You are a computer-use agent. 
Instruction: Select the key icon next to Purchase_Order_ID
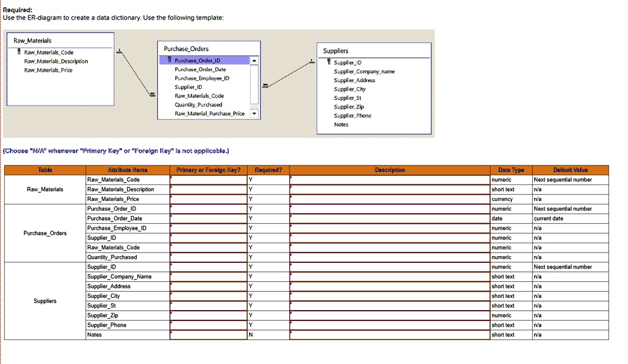[169, 59]
